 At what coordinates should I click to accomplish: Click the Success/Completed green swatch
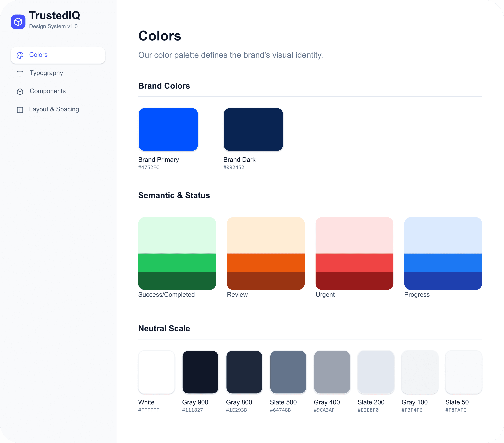point(177,253)
